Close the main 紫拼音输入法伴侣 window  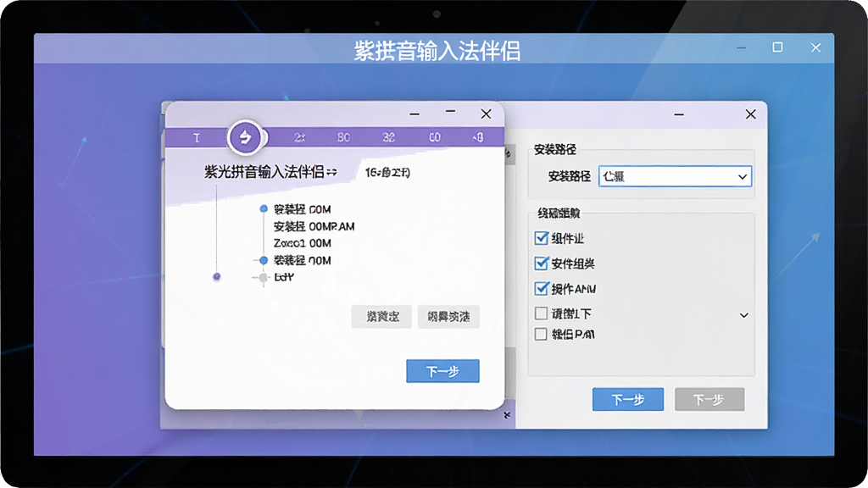(816, 47)
